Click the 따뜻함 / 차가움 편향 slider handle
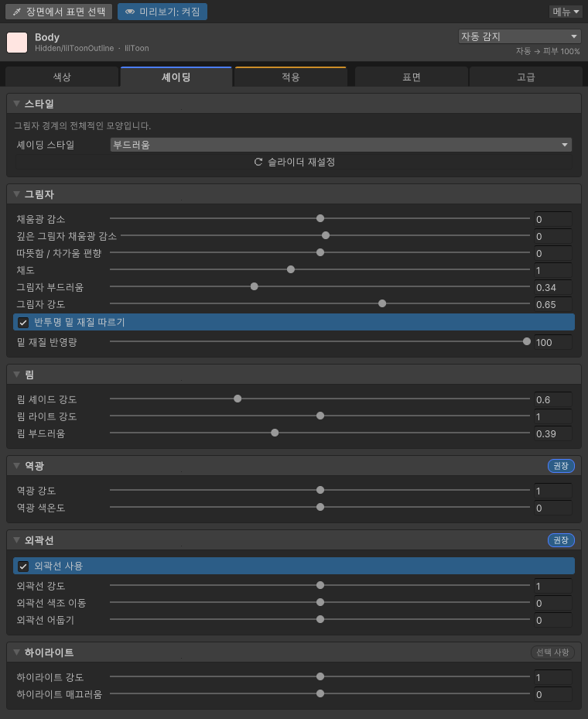 320,252
